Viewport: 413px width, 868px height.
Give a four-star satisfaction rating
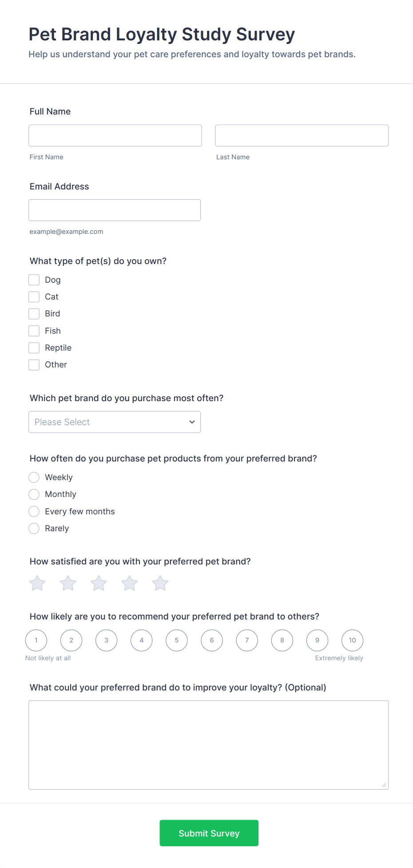click(129, 583)
